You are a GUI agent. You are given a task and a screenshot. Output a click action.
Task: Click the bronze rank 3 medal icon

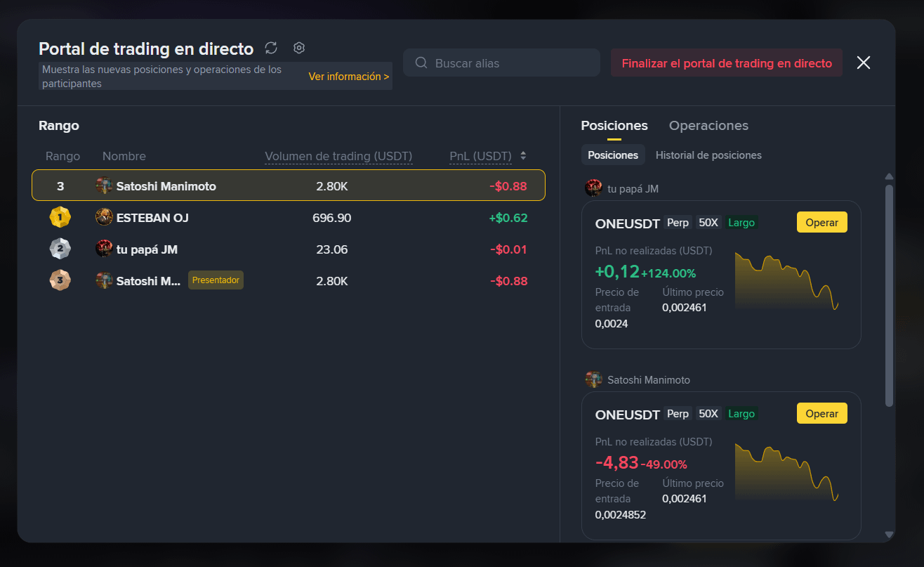click(60, 281)
